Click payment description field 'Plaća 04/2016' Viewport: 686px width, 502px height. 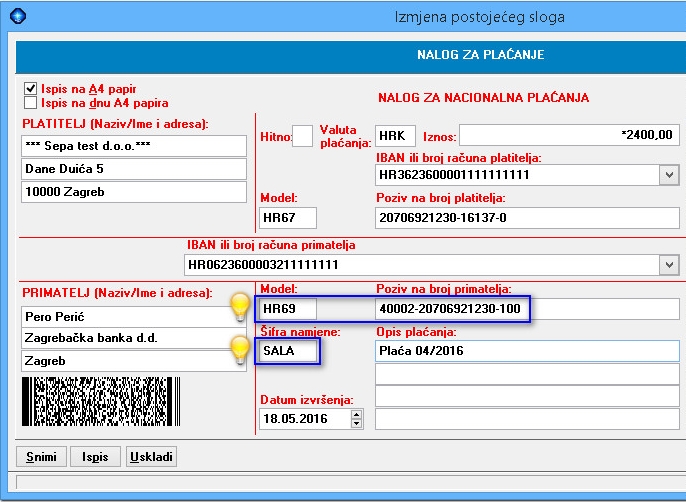click(x=527, y=351)
